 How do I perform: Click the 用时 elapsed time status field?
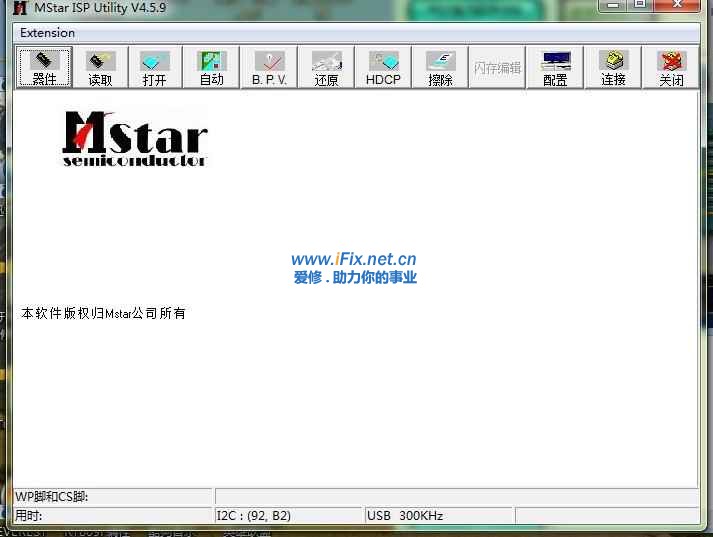(x=113, y=515)
